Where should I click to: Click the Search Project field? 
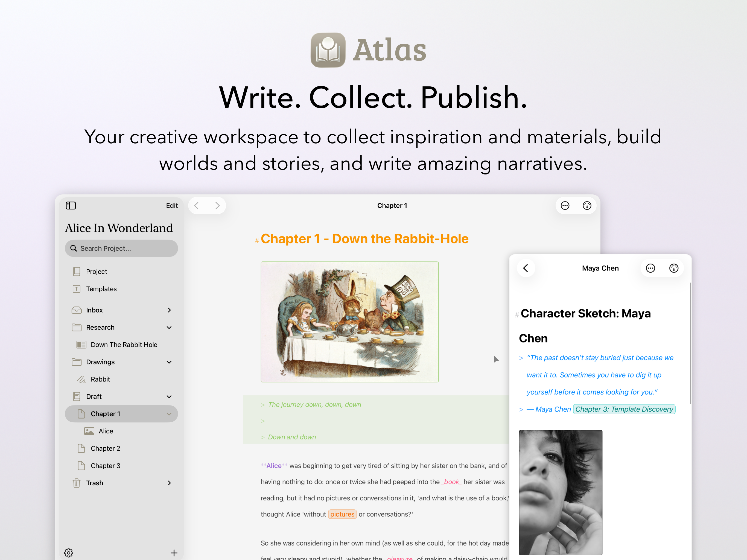pyautogui.click(x=121, y=248)
